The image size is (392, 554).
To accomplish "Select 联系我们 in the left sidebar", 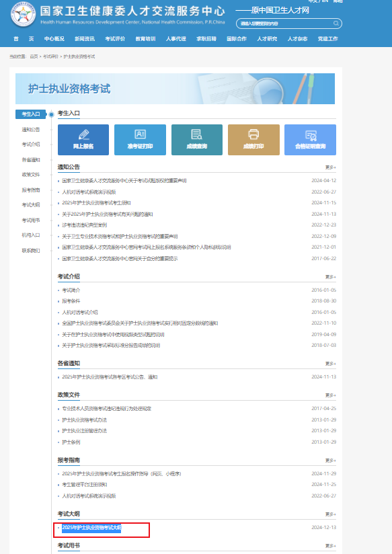I will coord(31,251).
